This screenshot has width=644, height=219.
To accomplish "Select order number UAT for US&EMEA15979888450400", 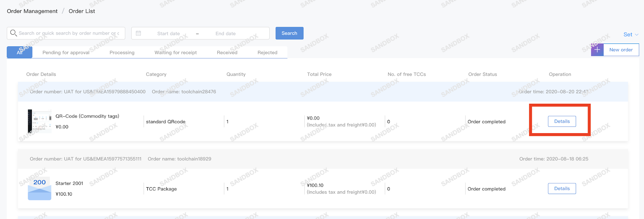I will point(88,91).
